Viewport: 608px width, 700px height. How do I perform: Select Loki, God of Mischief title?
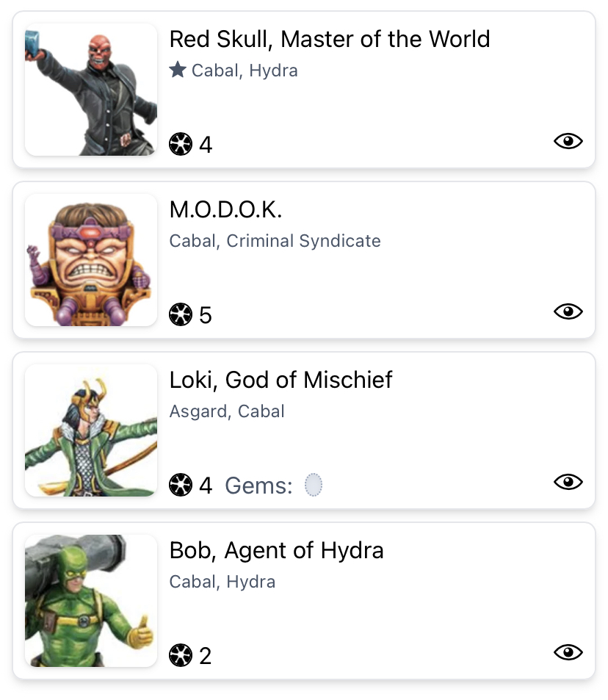pyautogui.click(x=281, y=380)
